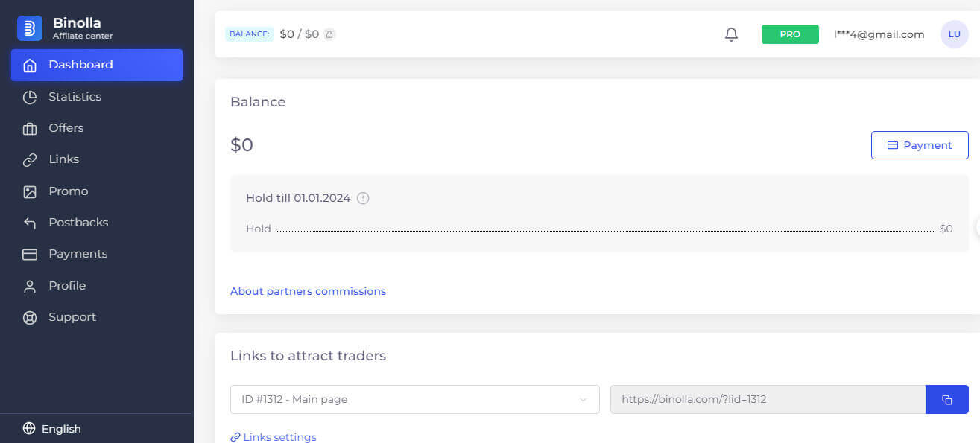The image size is (980, 443).
Task: Open the Offers menu item
Action: 66,128
